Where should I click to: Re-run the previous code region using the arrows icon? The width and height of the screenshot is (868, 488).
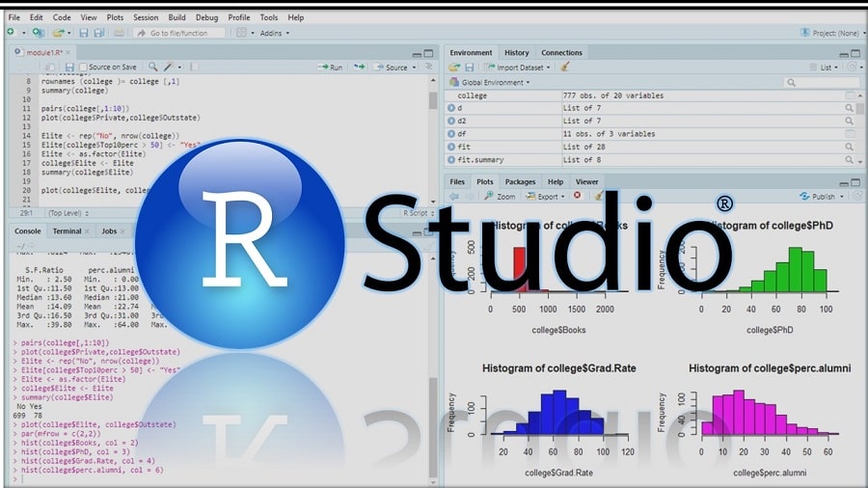[x=360, y=67]
